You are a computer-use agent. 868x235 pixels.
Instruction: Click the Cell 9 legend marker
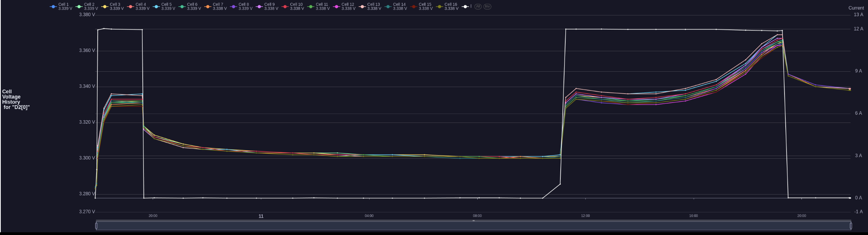[259, 7]
